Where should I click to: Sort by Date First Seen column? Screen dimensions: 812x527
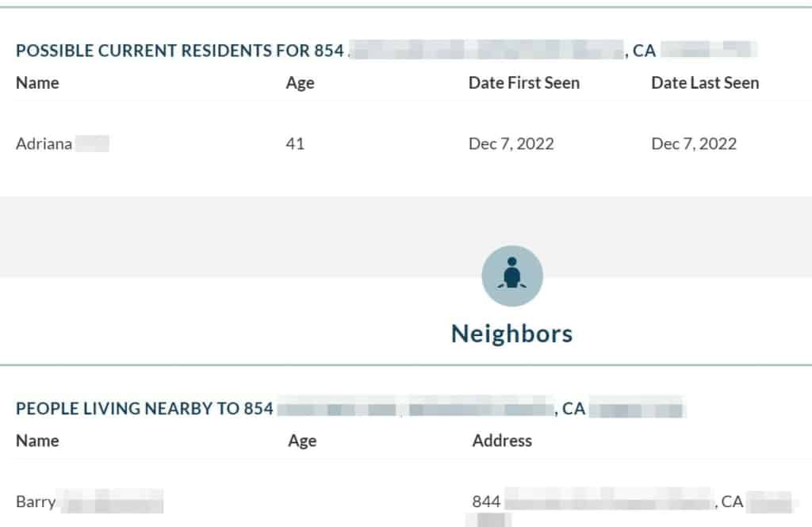(524, 83)
